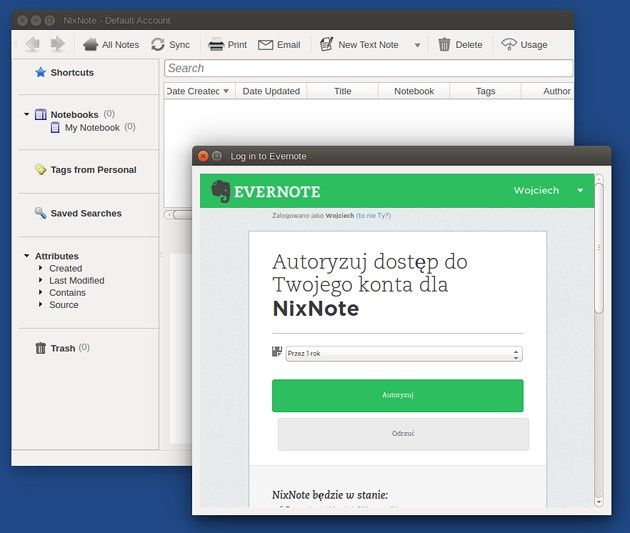Close the Log in to Evernote dialog
The image size is (630, 533).
(x=203, y=156)
